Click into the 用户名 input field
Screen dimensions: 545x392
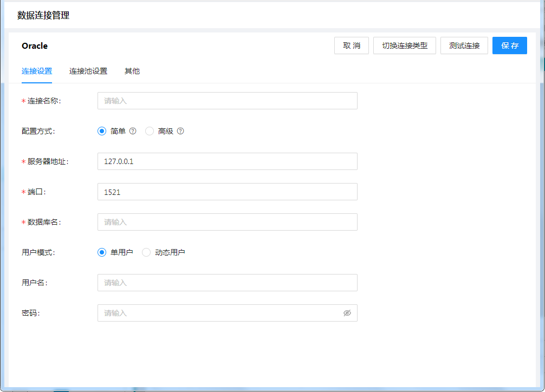tap(227, 283)
